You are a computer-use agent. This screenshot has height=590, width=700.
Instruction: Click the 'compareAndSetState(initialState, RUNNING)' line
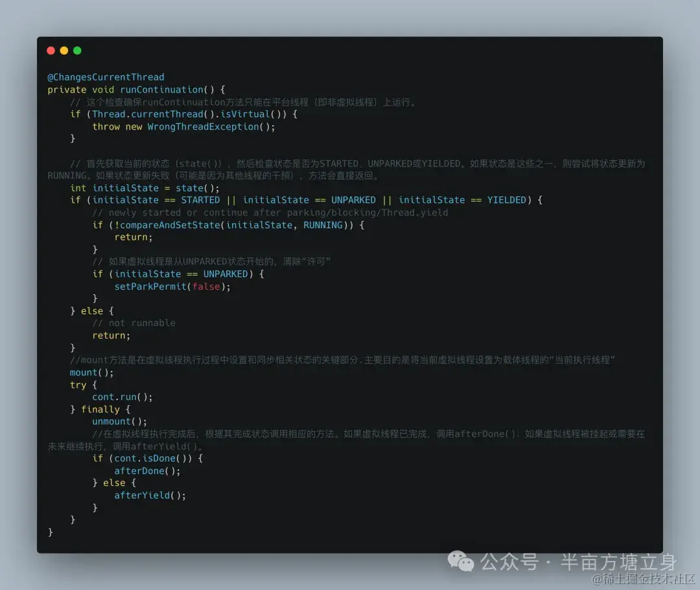pos(228,225)
